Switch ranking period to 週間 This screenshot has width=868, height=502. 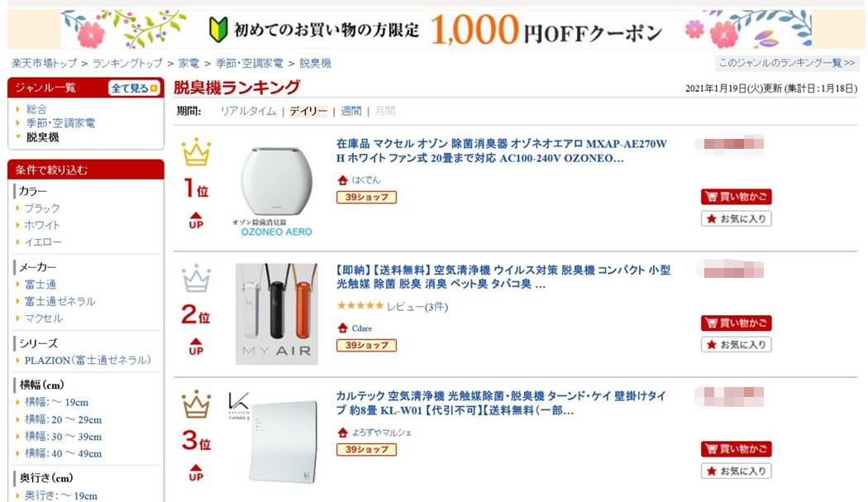[351, 112]
